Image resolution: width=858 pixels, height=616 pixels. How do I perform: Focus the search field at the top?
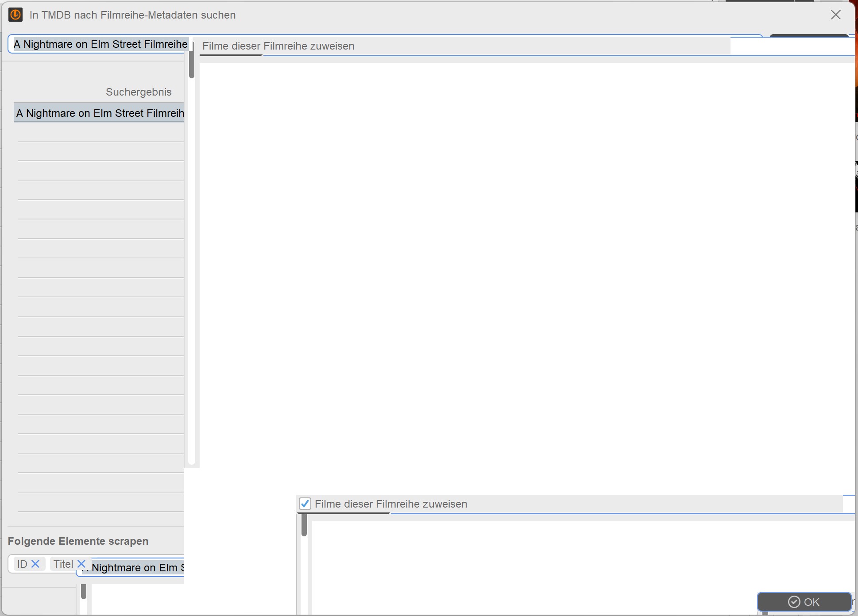coord(99,44)
